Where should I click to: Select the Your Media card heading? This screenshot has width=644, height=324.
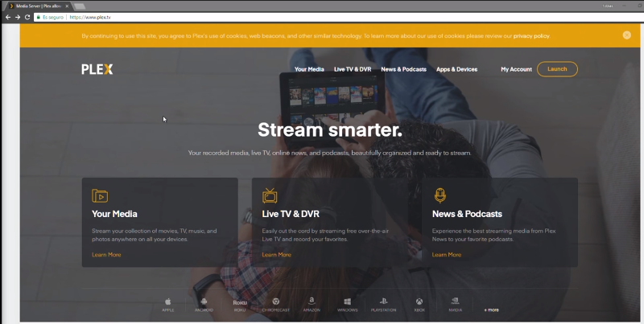(x=114, y=214)
